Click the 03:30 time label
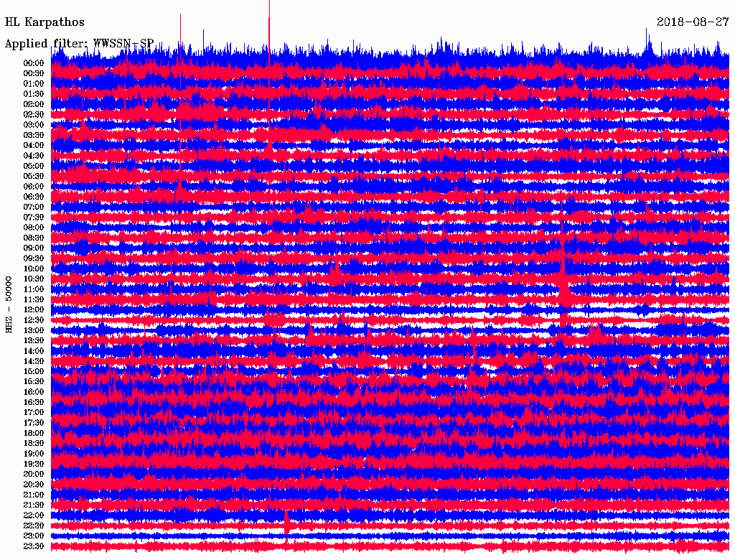Screen dimensions: 735x560 (x=34, y=135)
